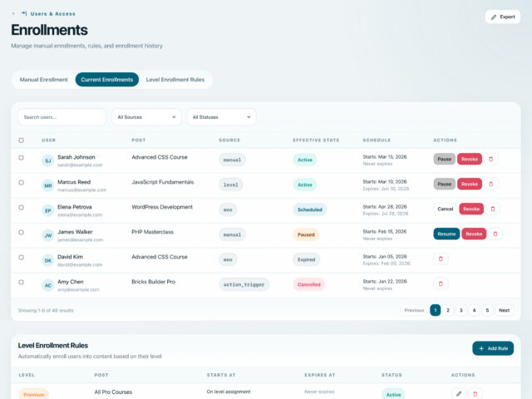Viewport: 532px width, 399px height.
Task: Toggle the select-all checkbox in table header
Action: pos(22,140)
